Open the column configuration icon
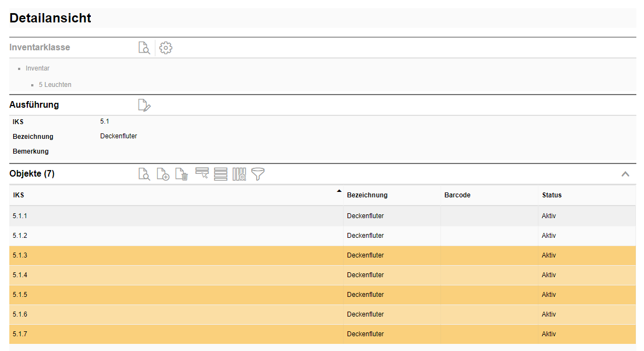644x351 pixels. tap(239, 174)
